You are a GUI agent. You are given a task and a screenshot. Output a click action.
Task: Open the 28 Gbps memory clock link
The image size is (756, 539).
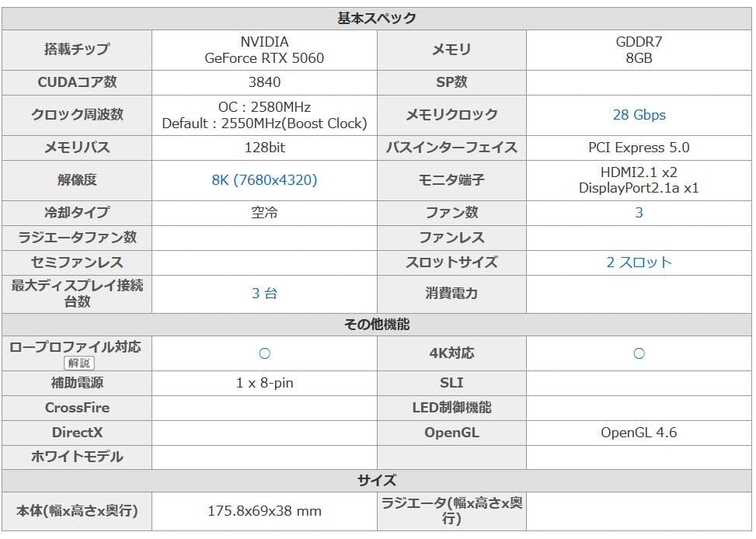point(639,114)
